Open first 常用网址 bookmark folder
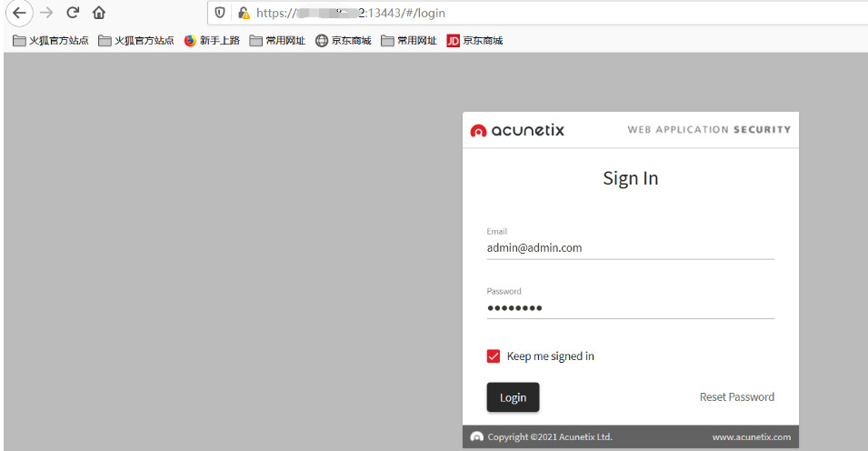Image resolution: width=868 pixels, height=451 pixels. click(277, 40)
